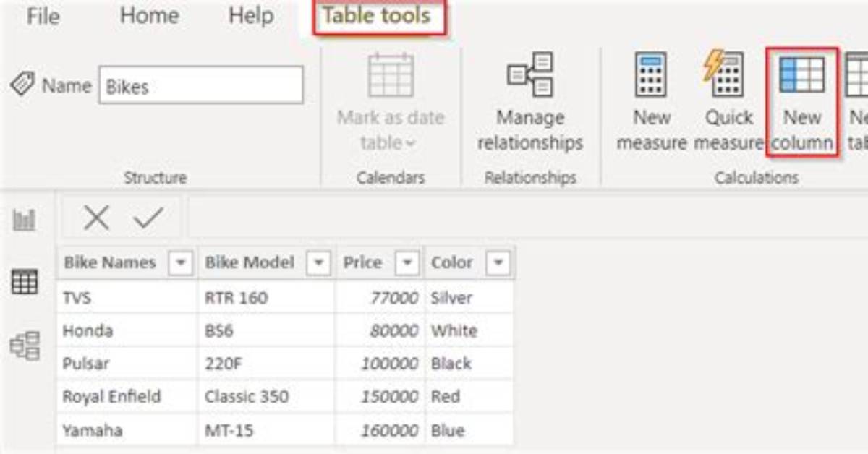The height and width of the screenshot is (454, 868).
Task: Click the TVS cell
Action: click(x=127, y=298)
